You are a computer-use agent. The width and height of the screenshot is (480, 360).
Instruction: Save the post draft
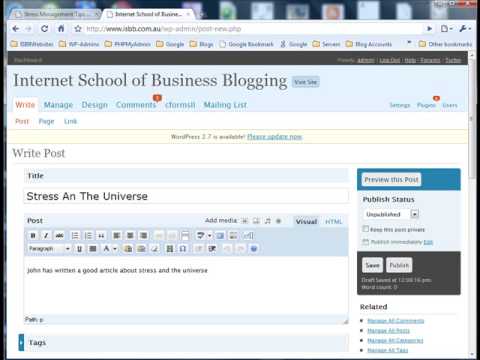coord(372,265)
